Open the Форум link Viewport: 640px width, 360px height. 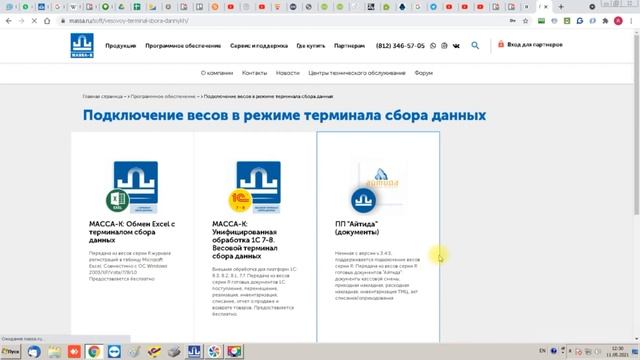pos(423,73)
